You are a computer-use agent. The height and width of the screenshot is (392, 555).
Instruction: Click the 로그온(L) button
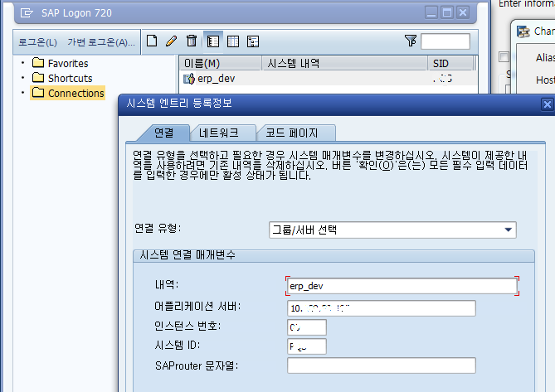point(37,42)
